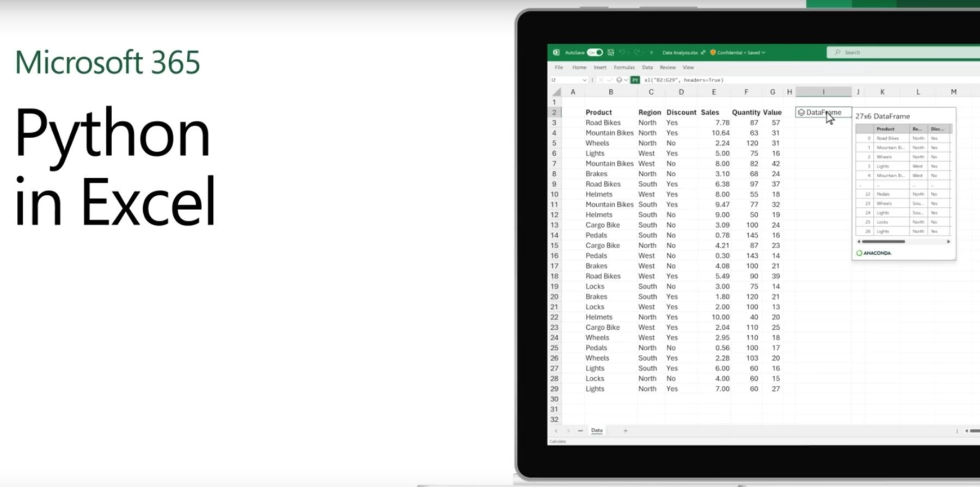The width and height of the screenshot is (980, 487).
Task: Click the Quantity header cell
Action: 746,112
